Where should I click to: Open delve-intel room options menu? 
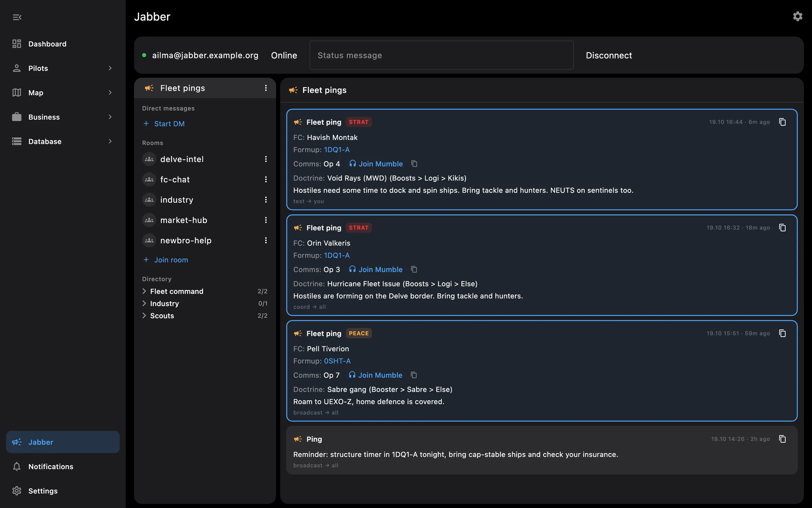point(266,159)
